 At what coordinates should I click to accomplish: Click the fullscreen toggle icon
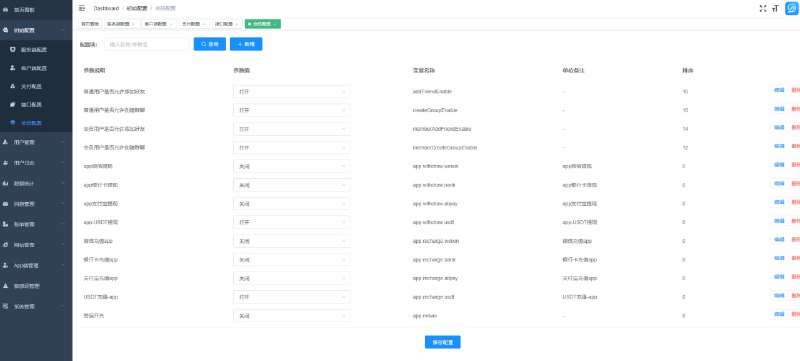(x=763, y=8)
